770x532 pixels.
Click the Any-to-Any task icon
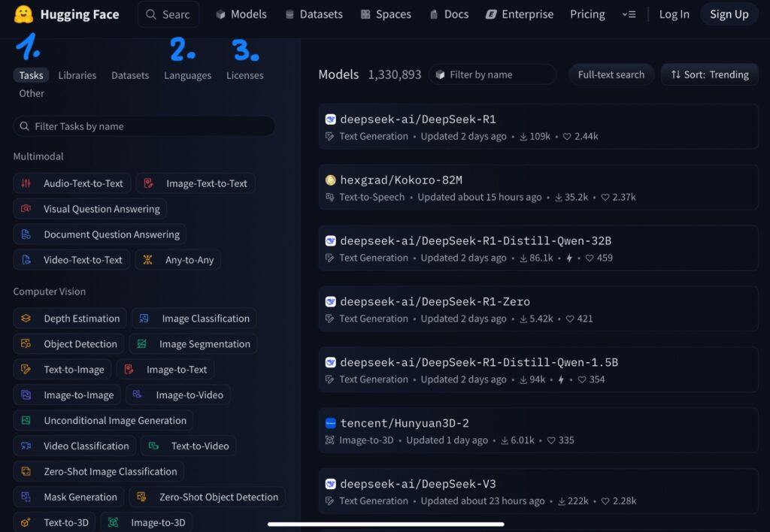[147, 260]
